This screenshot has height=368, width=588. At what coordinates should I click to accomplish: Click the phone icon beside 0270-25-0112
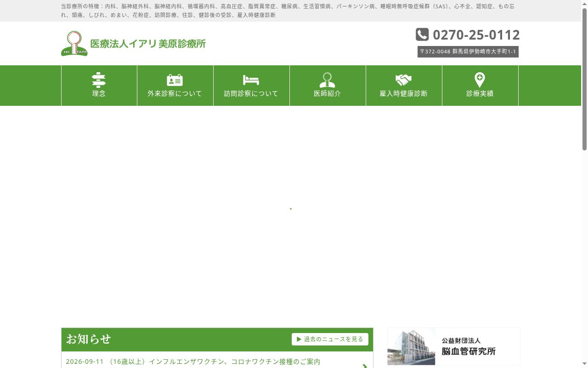[422, 34]
